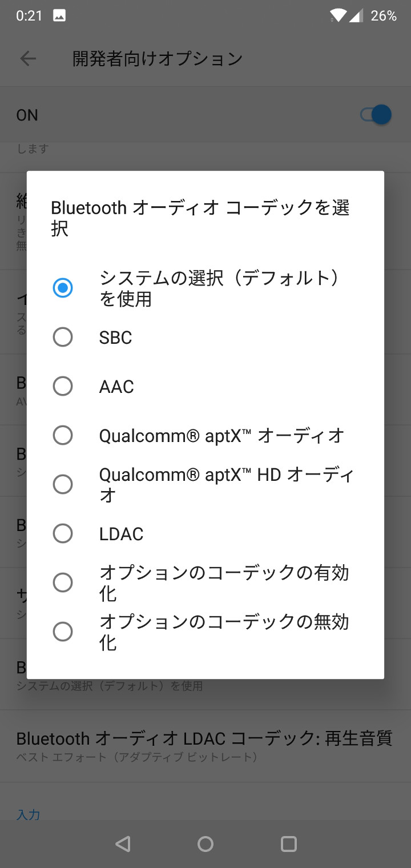Screen dimensions: 411x868
Task: Open Bluetooth LDAC codec playback quality setting
Action: point(204,746)
